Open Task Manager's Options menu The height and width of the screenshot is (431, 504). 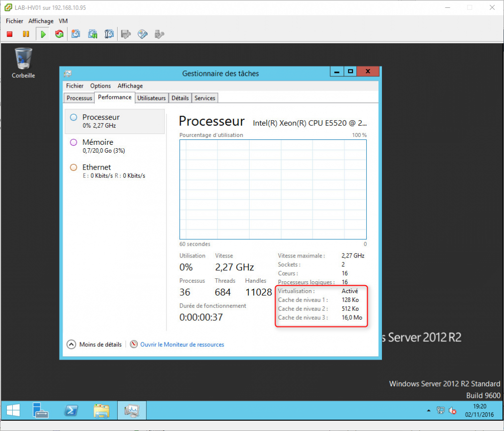100,86
